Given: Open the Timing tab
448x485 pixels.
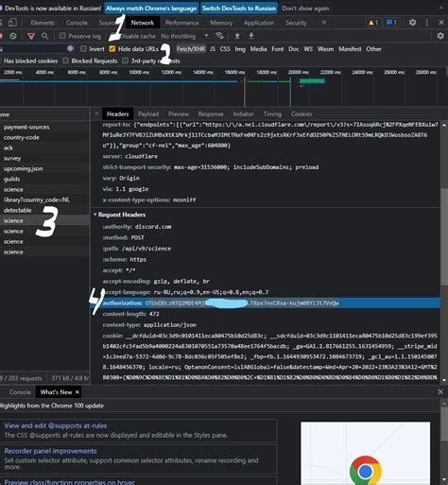Looking at the screenshot, I should (272, 113).
